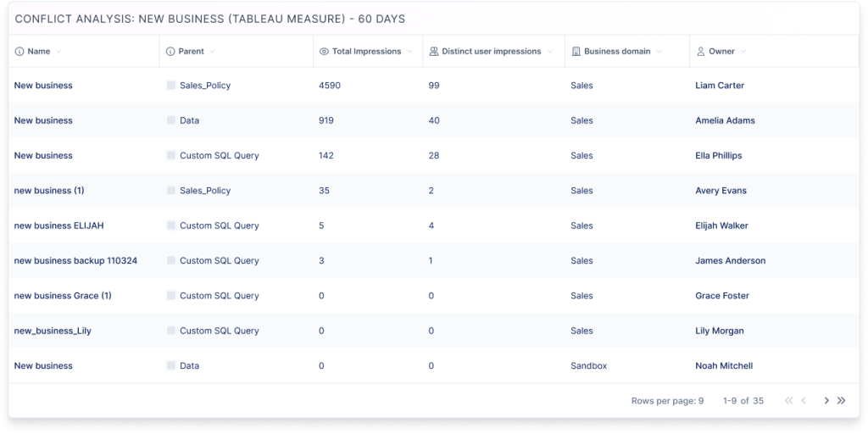Open the Name column dropdown arrow
Image resolution: width=868 pixels, height=434 pixels.
(x=58, y=52)
